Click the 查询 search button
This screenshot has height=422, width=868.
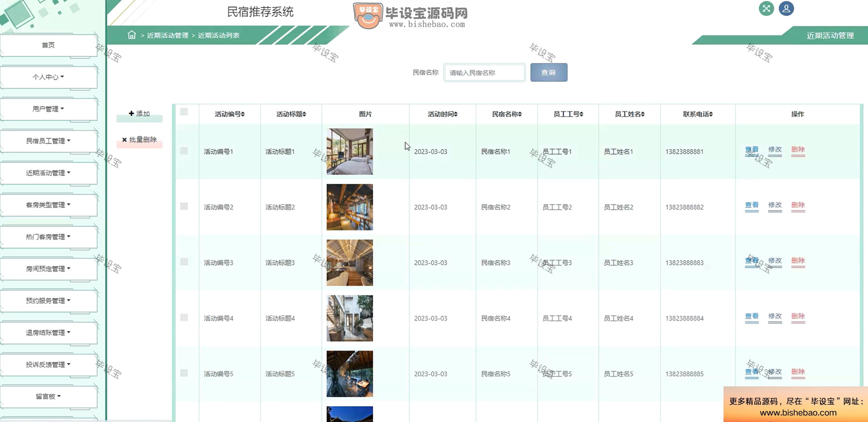(549, 73)
